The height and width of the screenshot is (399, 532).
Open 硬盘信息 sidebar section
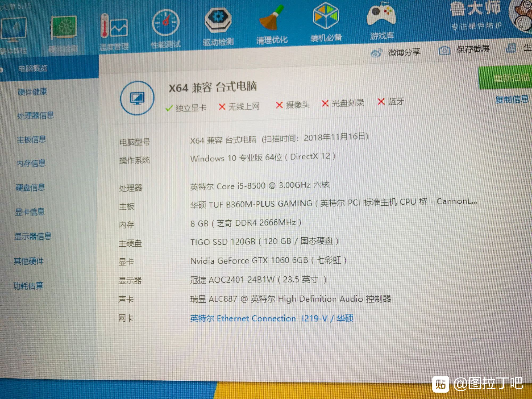coord(30,188)
